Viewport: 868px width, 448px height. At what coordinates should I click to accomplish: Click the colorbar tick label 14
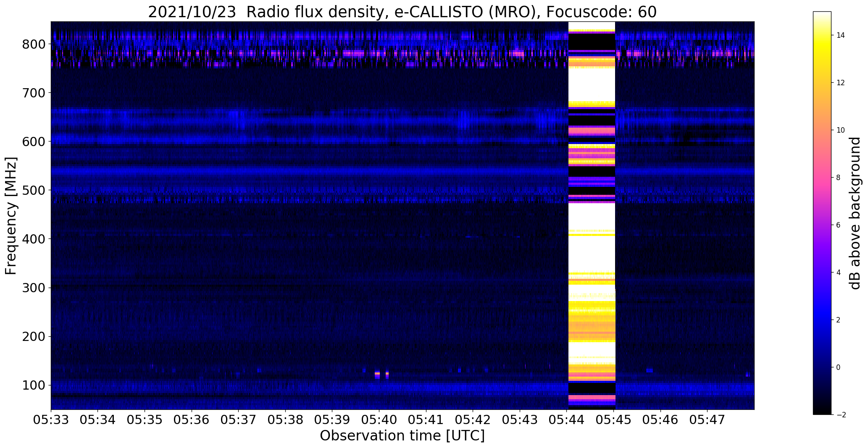841,35
